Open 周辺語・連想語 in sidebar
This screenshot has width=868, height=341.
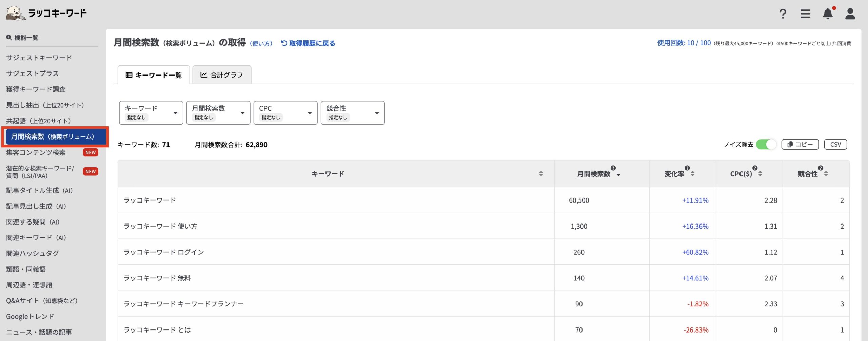pos(29,285)
